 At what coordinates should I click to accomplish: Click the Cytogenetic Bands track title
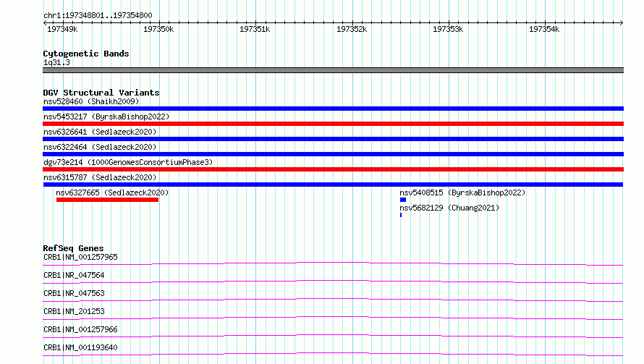pyautogui.click(x=86, y=54)
